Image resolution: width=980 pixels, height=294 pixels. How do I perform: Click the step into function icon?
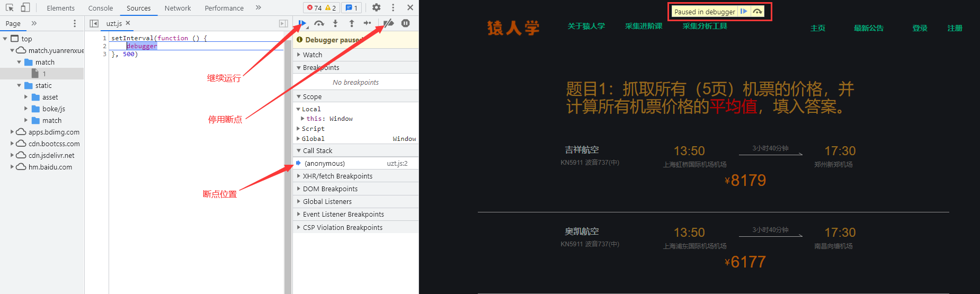tap(335, 23)
